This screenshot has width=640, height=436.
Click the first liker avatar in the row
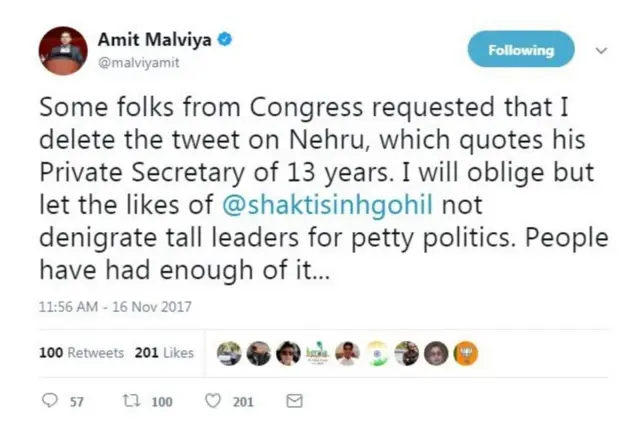pos(229,353)
